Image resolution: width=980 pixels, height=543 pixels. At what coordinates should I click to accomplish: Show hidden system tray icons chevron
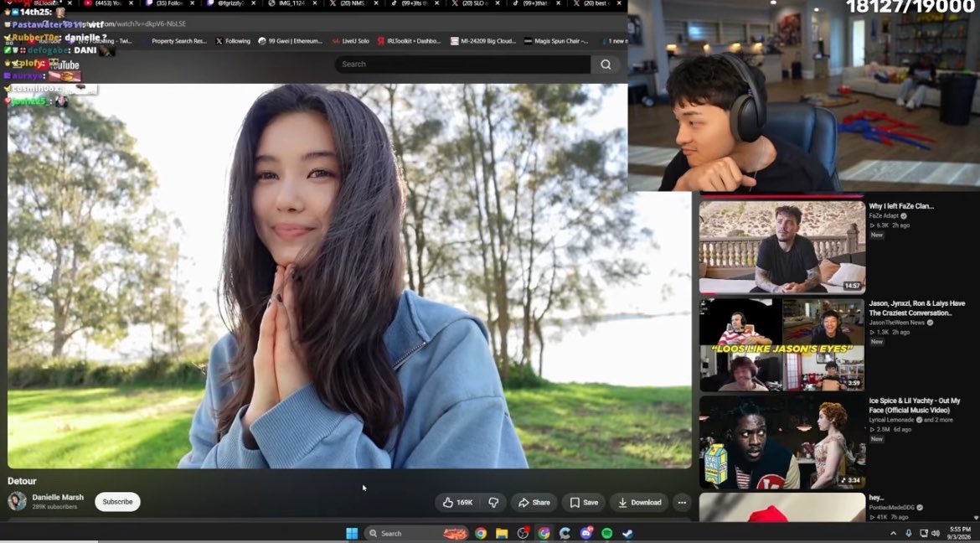point(893,533)
